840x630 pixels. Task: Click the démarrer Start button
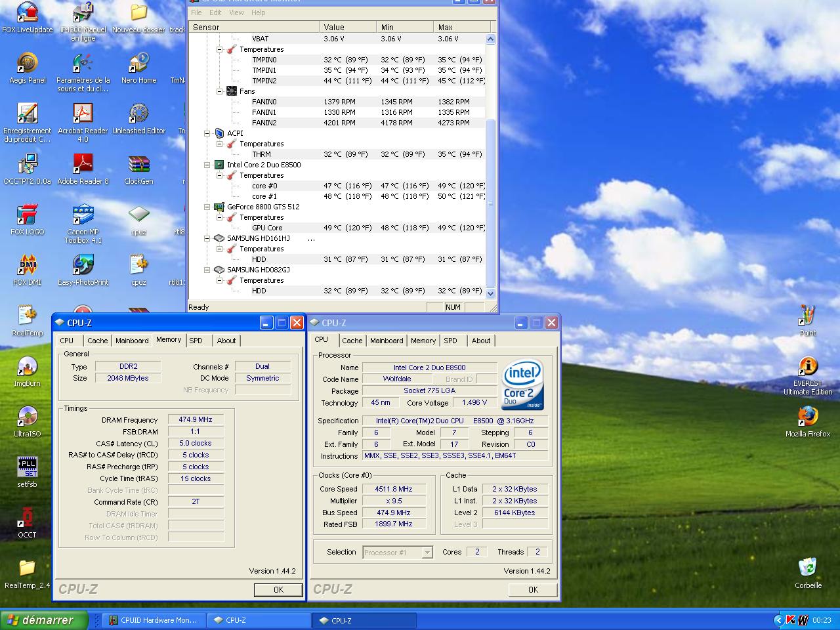pos(44,620)
